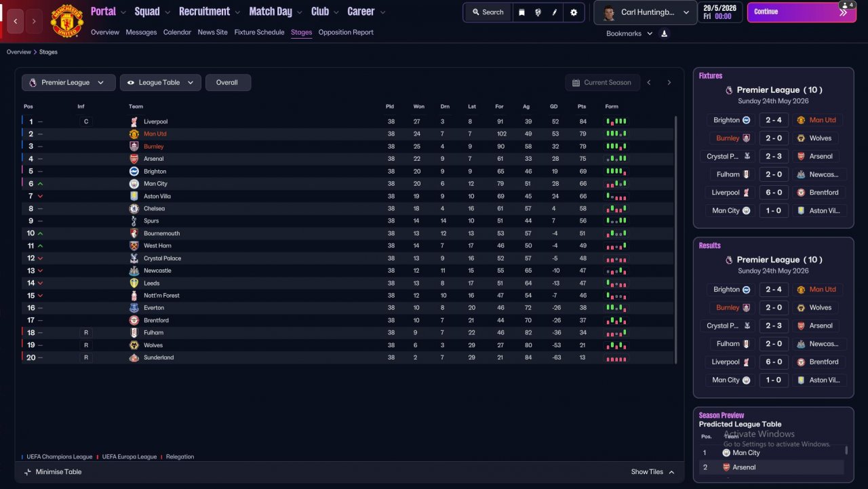
Task: Collapse tiles with Show Tiles toggle
Action: [x=653, y=472]
